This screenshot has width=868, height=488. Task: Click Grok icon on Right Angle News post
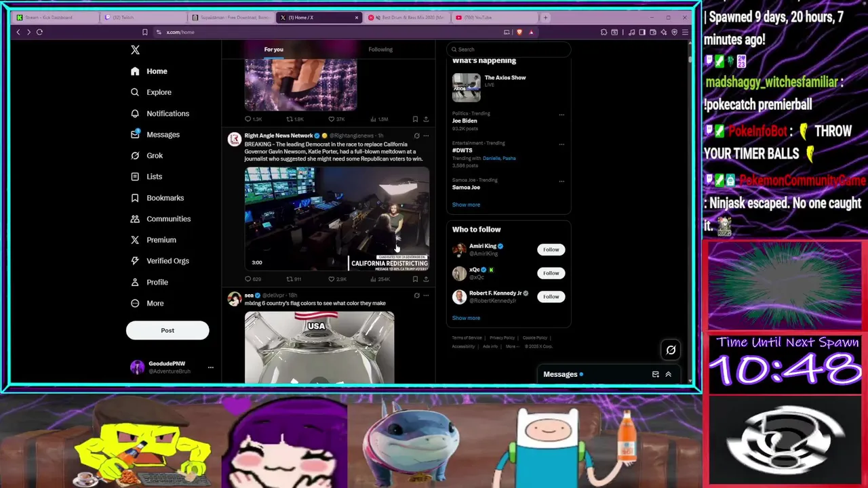coord(416,136)
